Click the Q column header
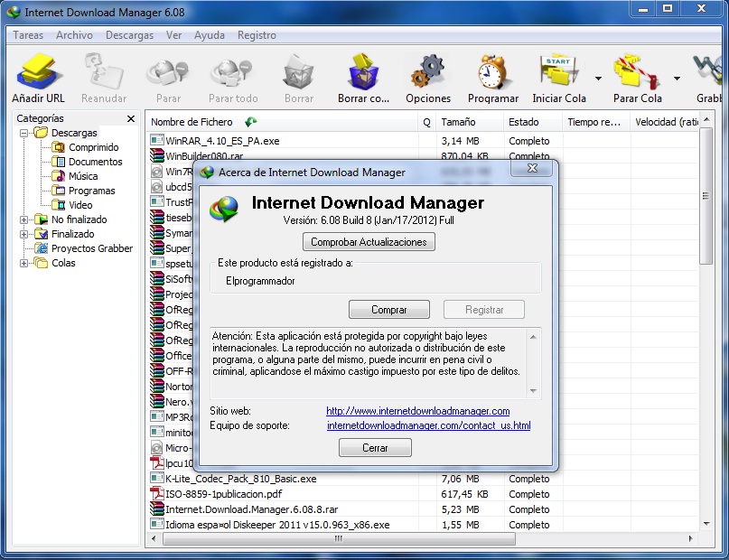Viewport: 729px width, 560px height. 426,122
